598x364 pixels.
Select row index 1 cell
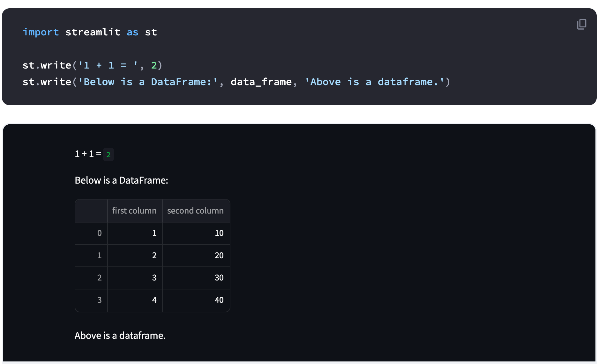91,256
